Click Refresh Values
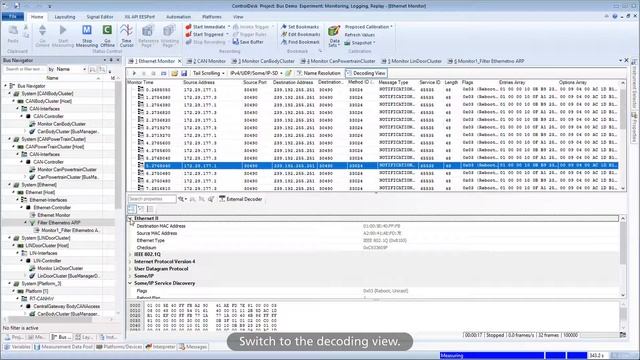The height and width of the screenshot is (360, 640). point(360,35)
